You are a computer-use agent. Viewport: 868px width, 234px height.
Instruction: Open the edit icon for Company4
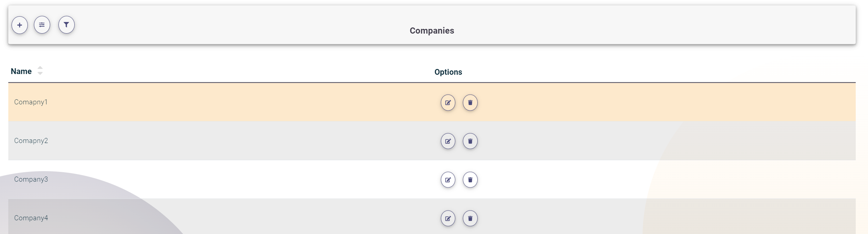pos(448,218)
